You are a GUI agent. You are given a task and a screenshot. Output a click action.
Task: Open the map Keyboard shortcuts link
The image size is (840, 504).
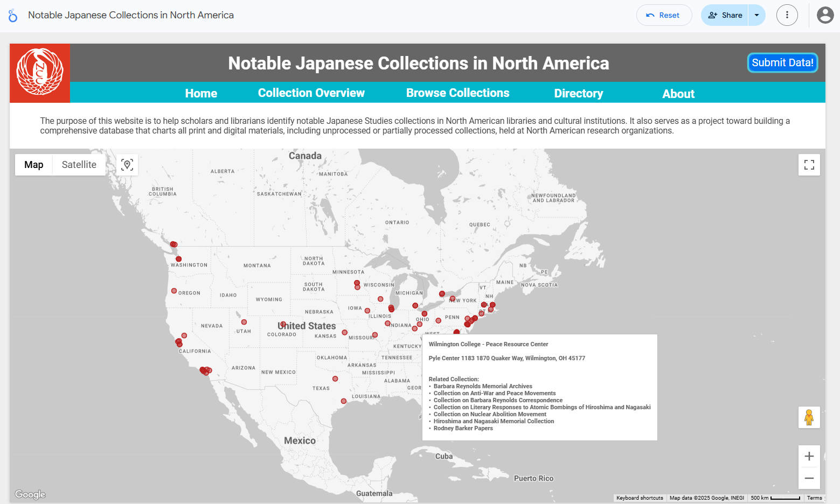[640, 498]
